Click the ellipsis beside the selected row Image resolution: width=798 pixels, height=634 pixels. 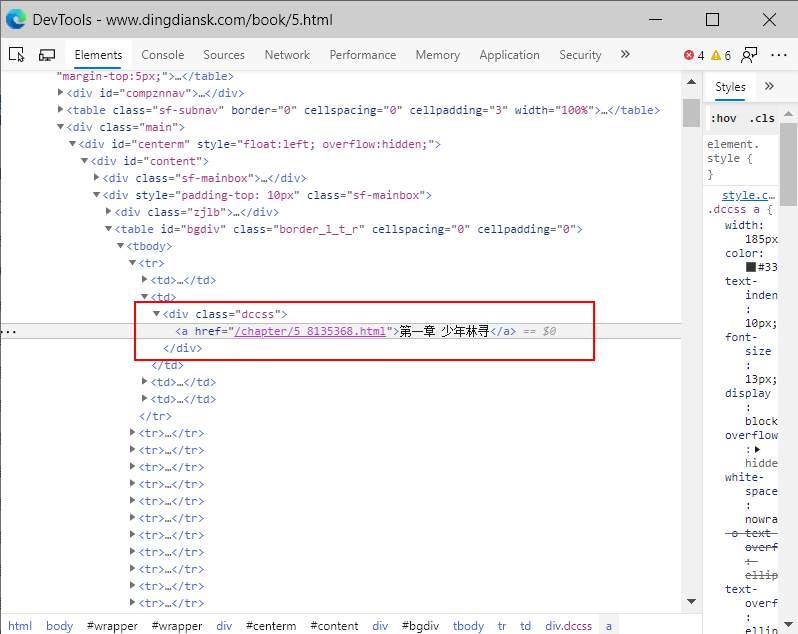coord(9,331)
